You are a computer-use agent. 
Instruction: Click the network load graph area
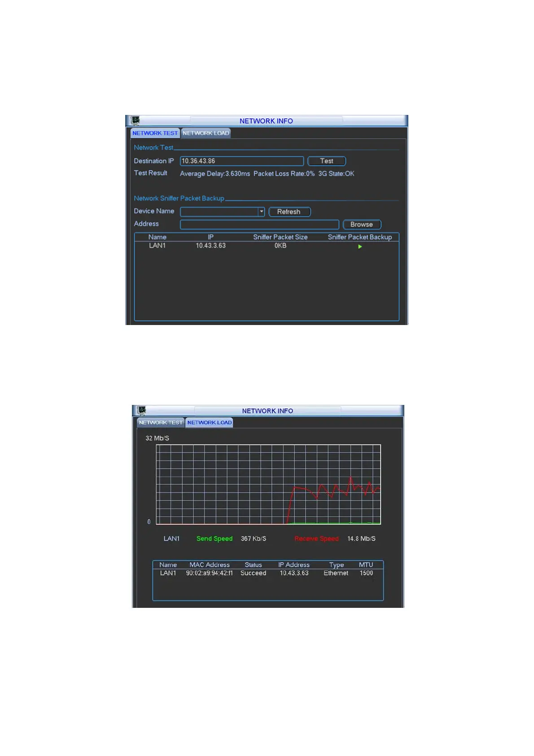[268, 484]
